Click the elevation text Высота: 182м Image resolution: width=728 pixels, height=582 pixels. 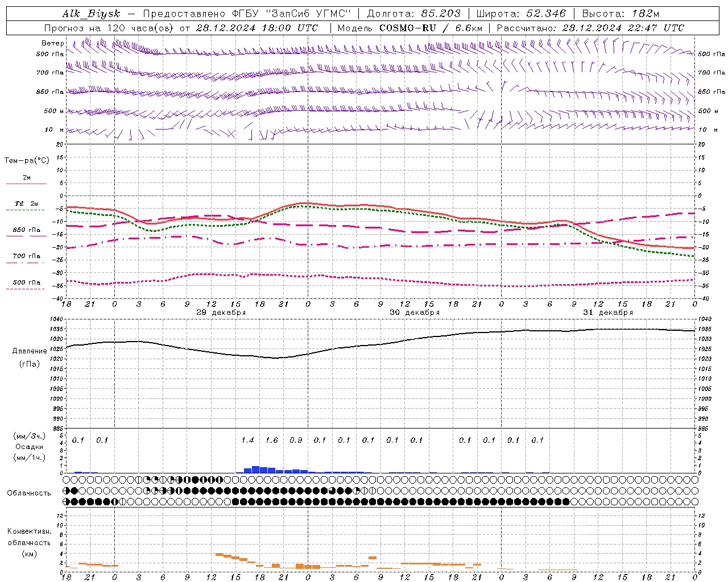point(621,14)
